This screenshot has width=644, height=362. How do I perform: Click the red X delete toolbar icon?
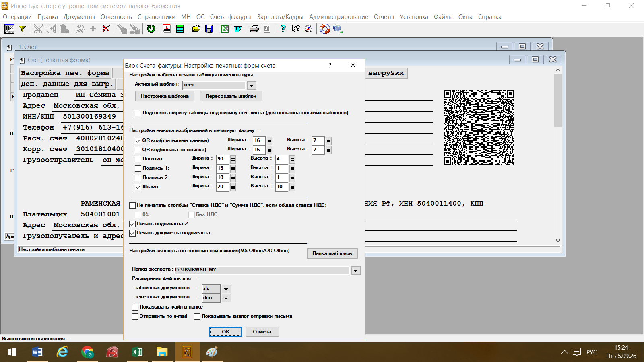106,29
